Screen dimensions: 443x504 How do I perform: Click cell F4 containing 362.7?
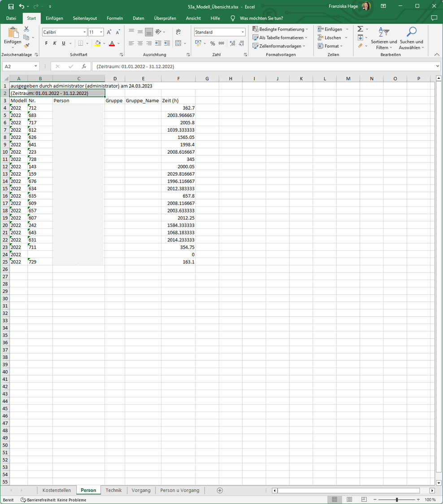[x=178, y=108]
